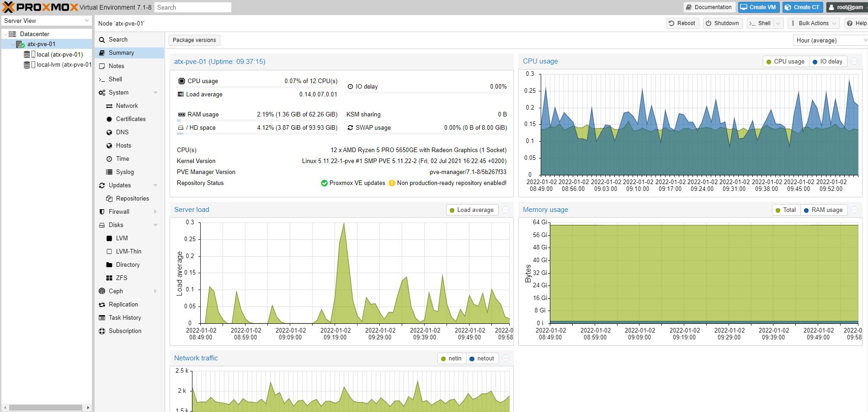Click the Ceph icon in the sidebar
Image resolution: width=868 pixels, height=412 pixels.
point(102,291)
